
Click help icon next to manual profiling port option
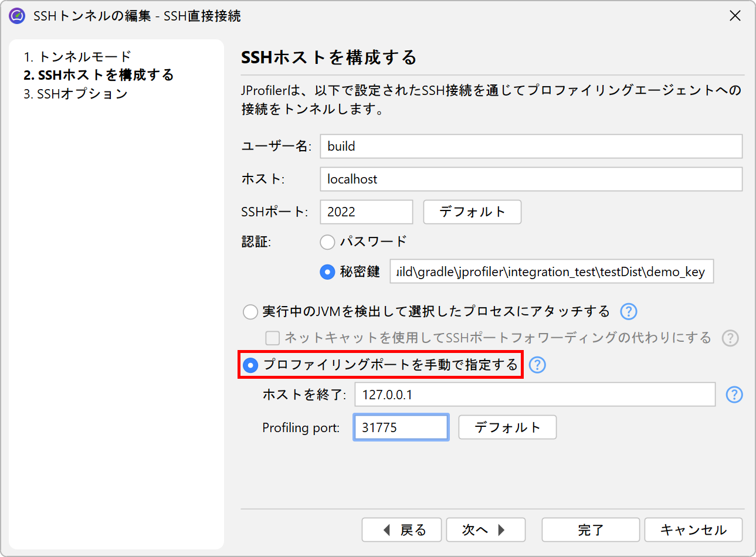tap(537, 365)
